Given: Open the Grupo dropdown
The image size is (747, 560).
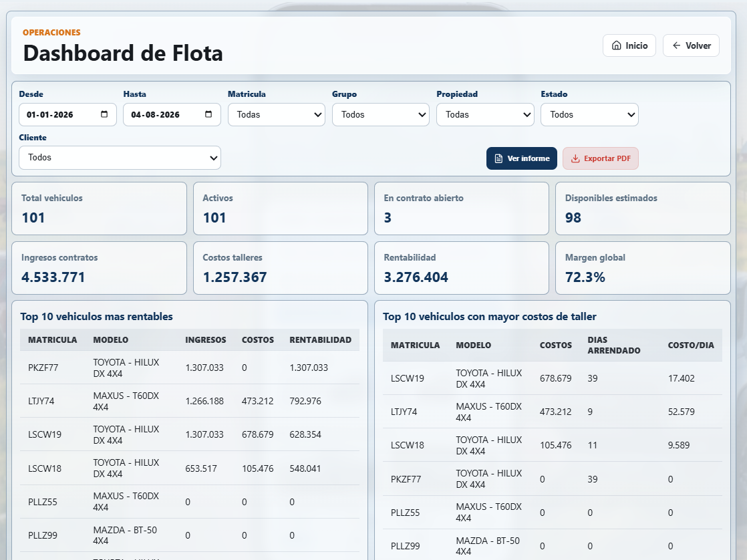Looking at the screenshot, I should tap(381, 115).
